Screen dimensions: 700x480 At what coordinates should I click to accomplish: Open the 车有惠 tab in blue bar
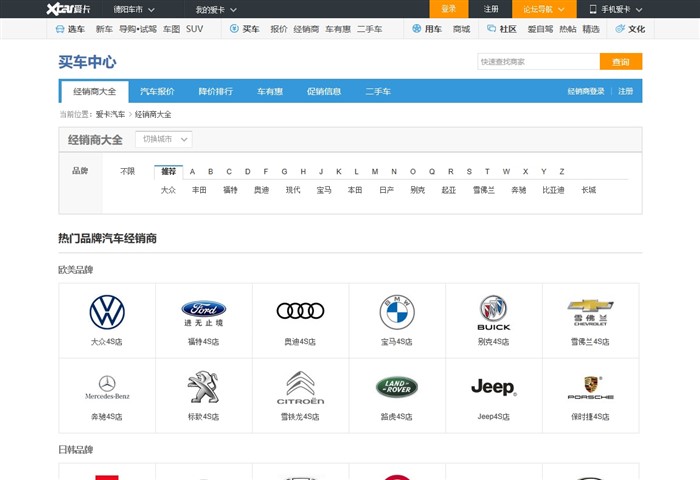coord(270,92)
